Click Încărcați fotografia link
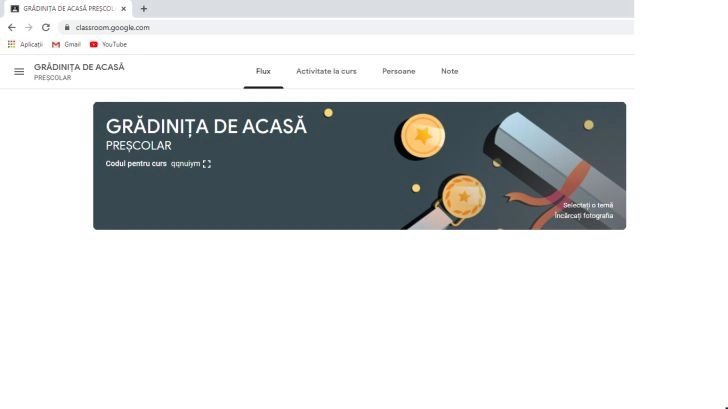Viewport: 728px width, 409px height. [x=584, y=215]
